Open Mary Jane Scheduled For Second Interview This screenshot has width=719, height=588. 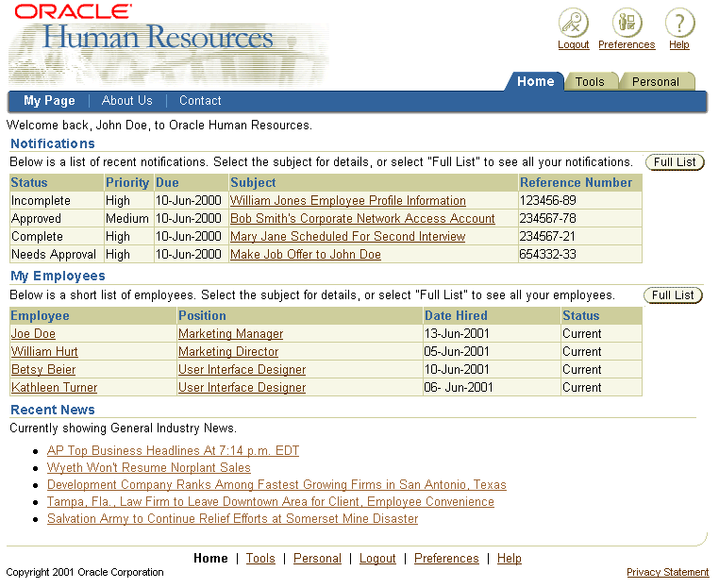coord(347,237)
